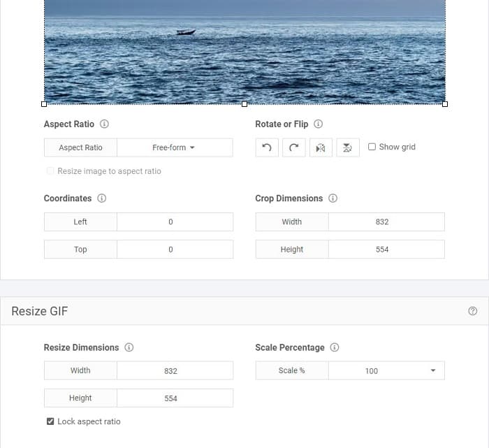The image size is (489, 448).
Task: Click the flip horizontal icon
Action: pos(321,147)
